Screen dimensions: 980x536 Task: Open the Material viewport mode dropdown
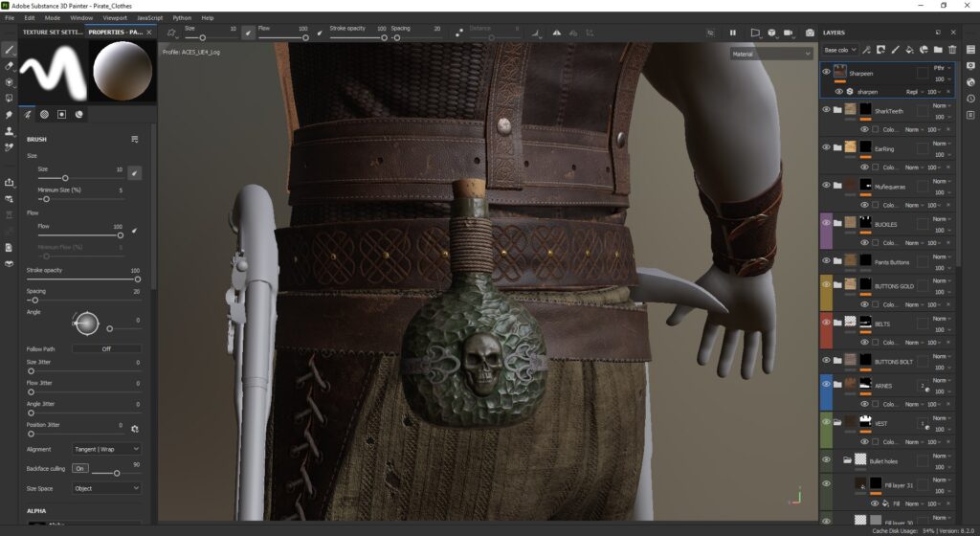pos(771,54)
